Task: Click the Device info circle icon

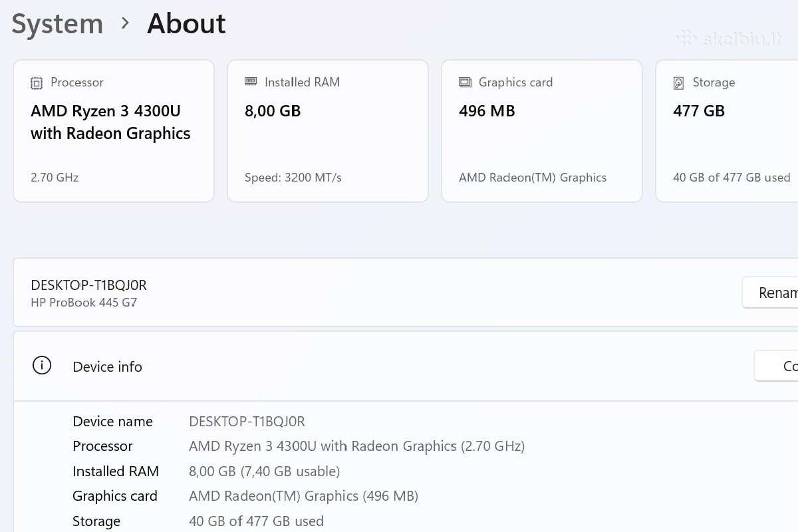Action: 42,366
